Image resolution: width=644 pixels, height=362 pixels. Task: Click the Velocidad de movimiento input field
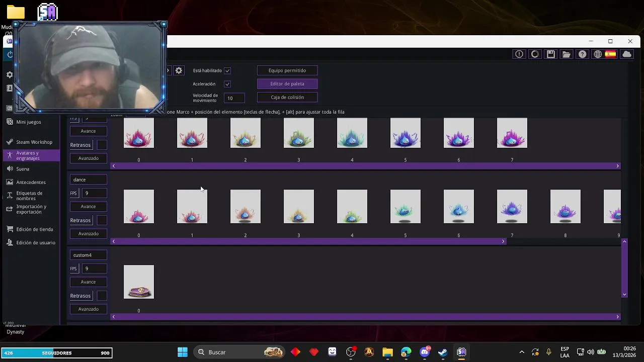(x=234, y=98)
